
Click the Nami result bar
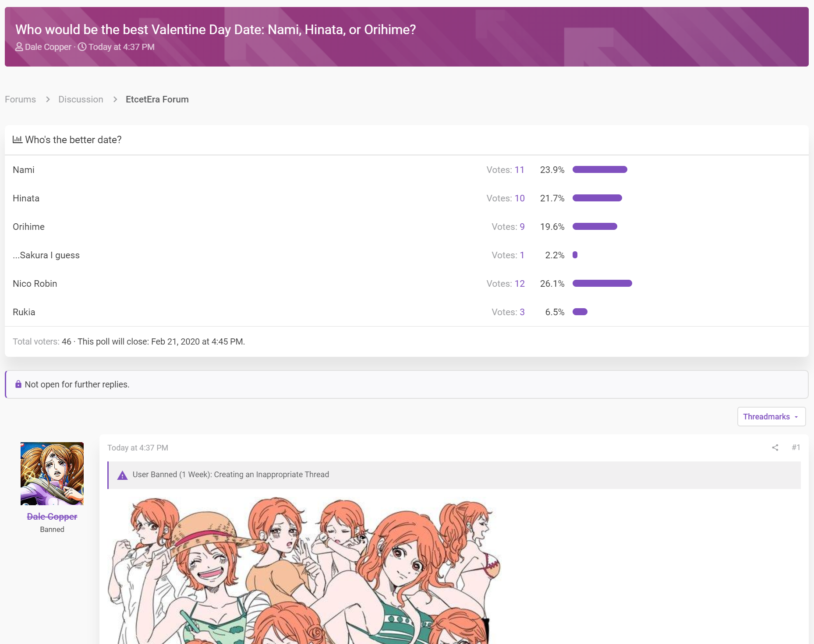(600, 169)
